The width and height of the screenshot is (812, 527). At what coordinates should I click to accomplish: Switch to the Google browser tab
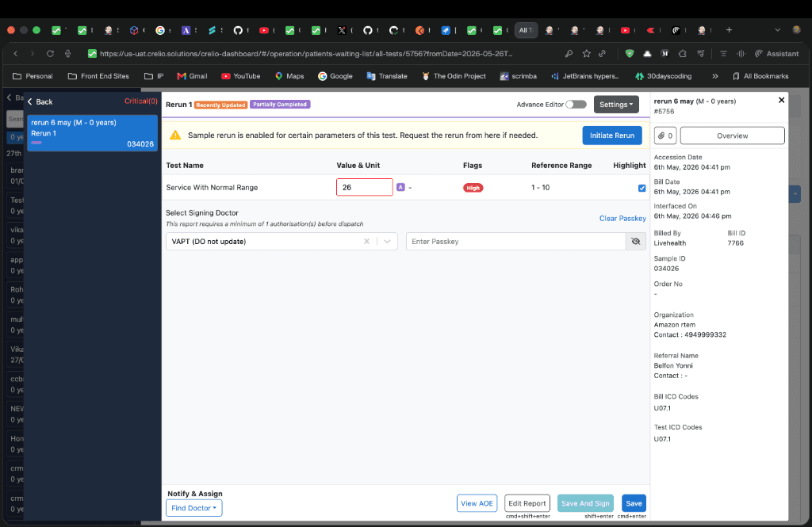(x=160, y=31)
